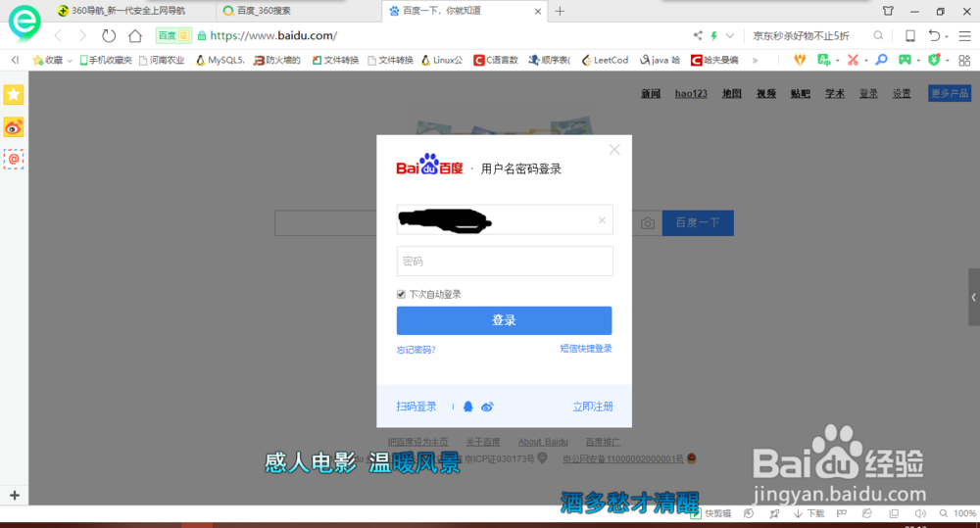Viewport: 980px width, 528px height.
Task: Open the mobile device view icon
Action: coord(910,35)
